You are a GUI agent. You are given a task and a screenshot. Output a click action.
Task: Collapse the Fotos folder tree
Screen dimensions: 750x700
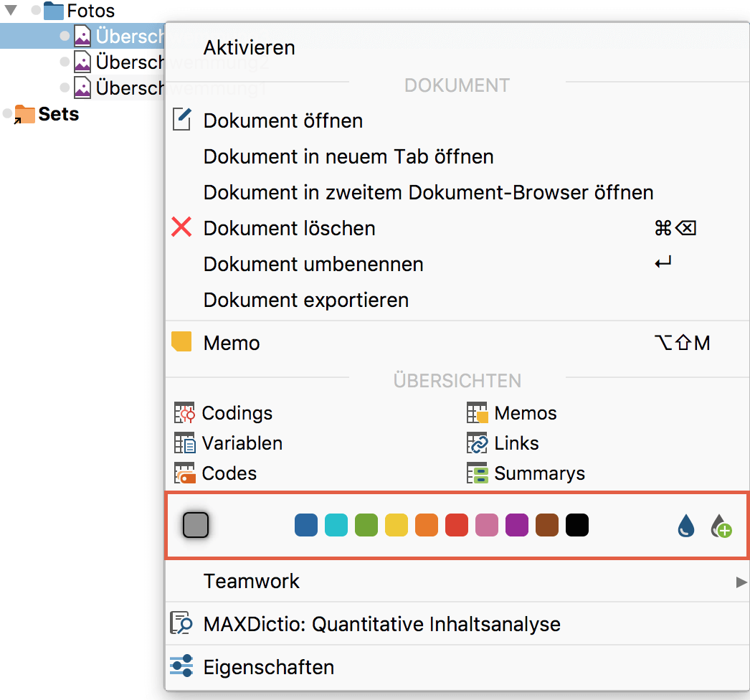pyautogui.click(x=11, y=11)
